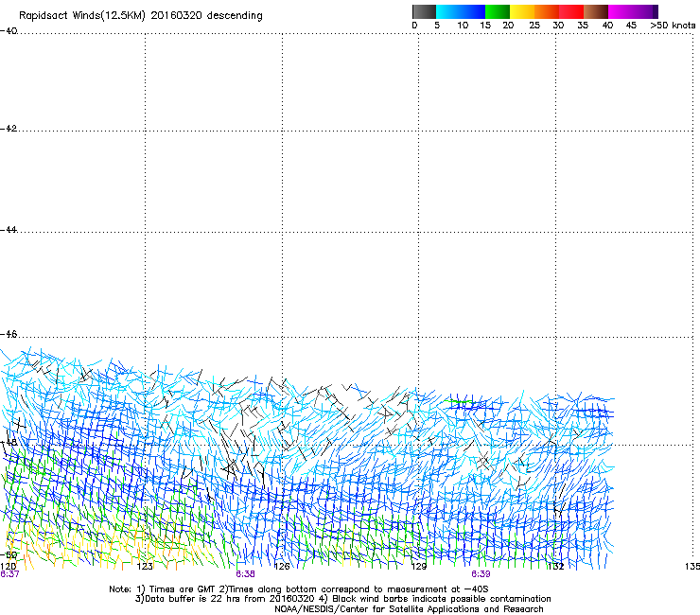The height and width of the screenshot is (615, 700).
Task: Click the magenta 40-50 knots color segment
Action: [633, 11]
